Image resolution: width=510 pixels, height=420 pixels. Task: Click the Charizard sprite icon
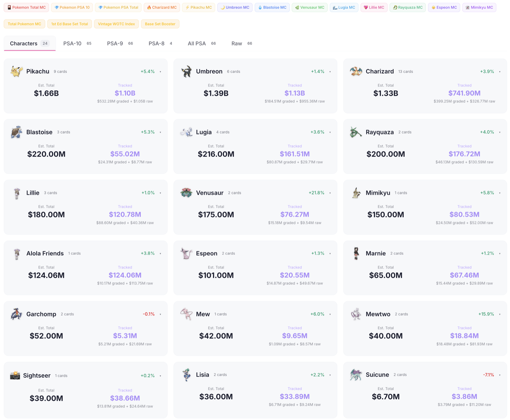[356, 71]
